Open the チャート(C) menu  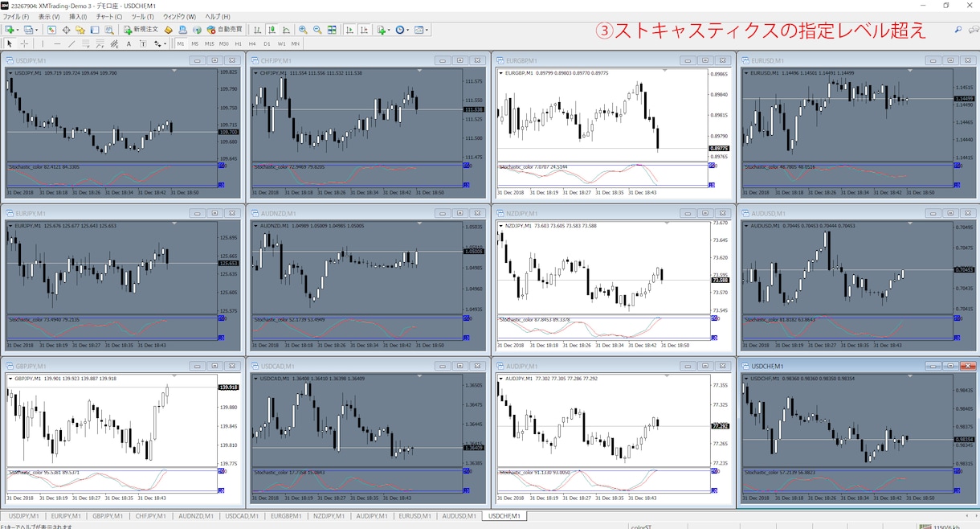tap(109, 16)
